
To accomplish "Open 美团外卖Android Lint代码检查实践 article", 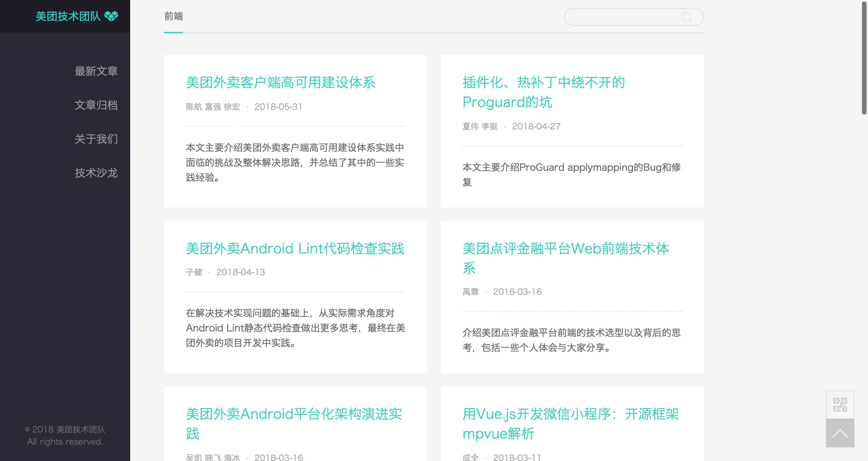I will click(295, 248).
